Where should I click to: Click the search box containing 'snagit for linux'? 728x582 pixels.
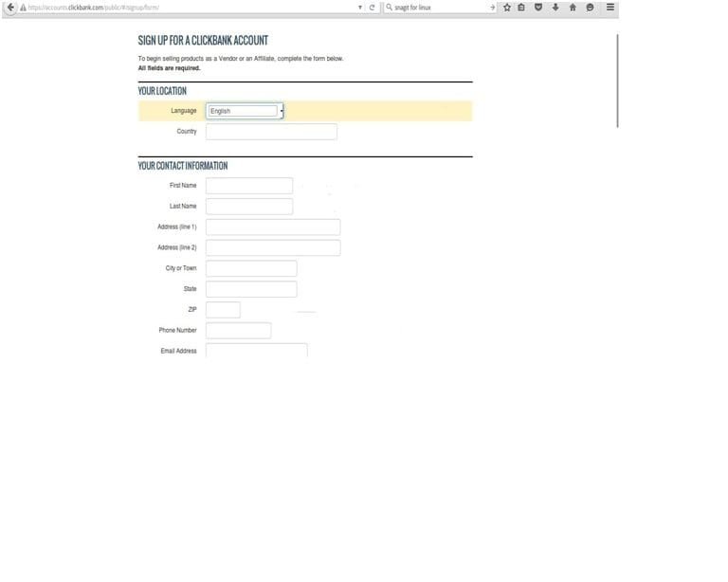click(441, 8)
